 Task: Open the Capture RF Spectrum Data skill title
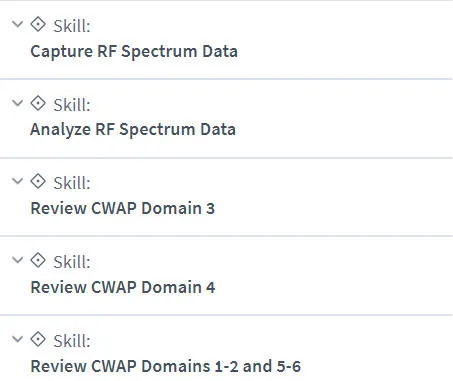pos(134,52)
